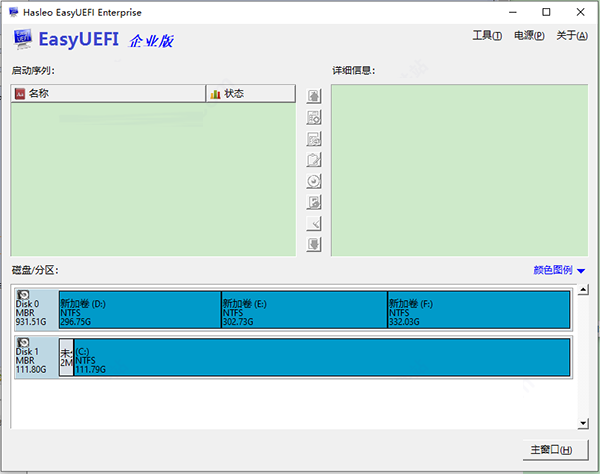Open the 工具(T) menu

pos(487,36)
